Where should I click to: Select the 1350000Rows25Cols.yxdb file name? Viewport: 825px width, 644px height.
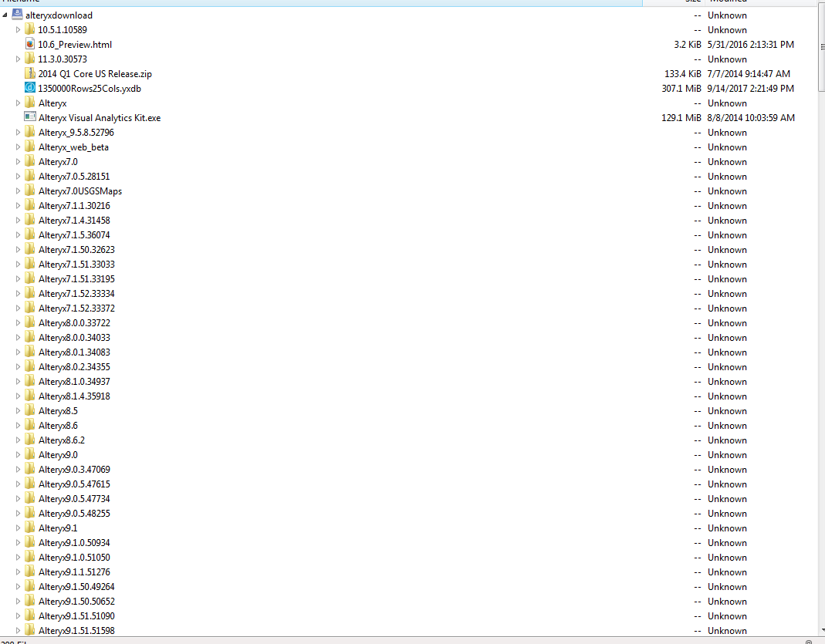click(90, 89)
